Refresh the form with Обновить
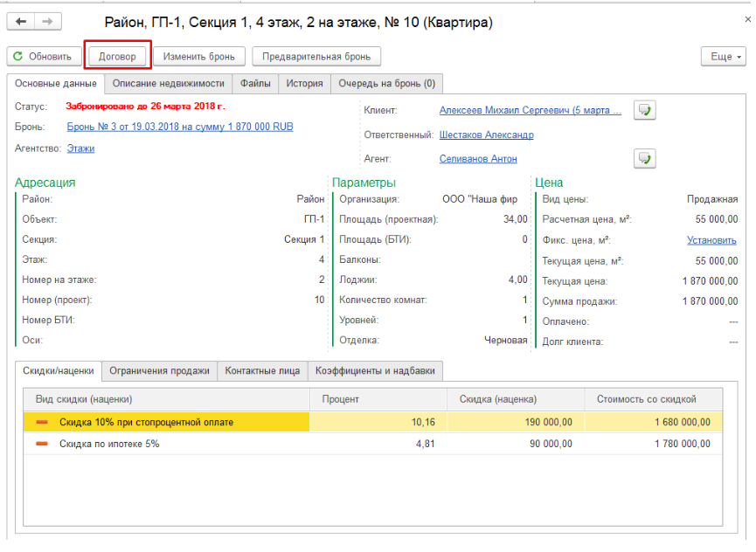 pos(42,56)
